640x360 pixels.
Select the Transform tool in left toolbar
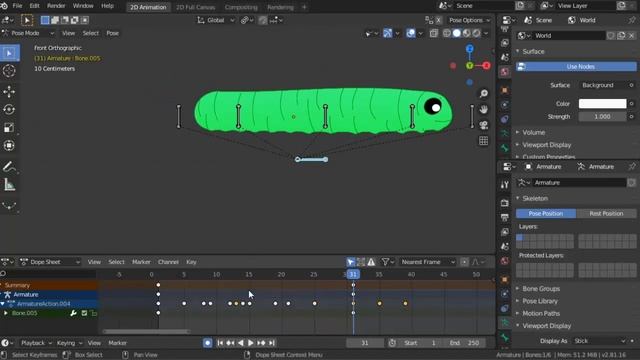9,146
